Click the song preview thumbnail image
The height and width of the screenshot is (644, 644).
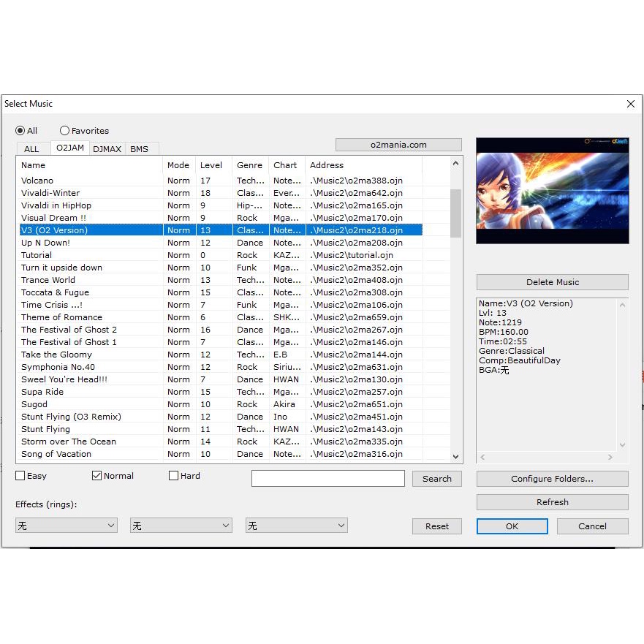coord(552,190)
